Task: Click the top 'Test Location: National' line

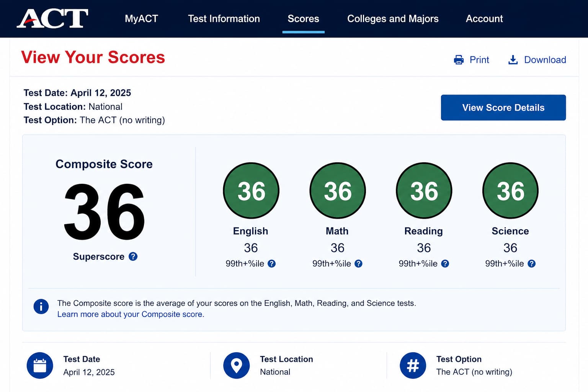Action: 73,107
